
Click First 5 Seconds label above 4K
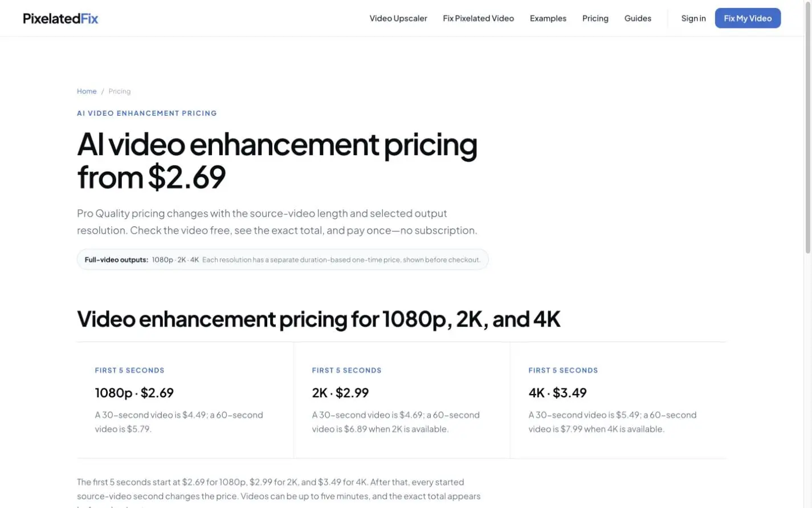563,370
